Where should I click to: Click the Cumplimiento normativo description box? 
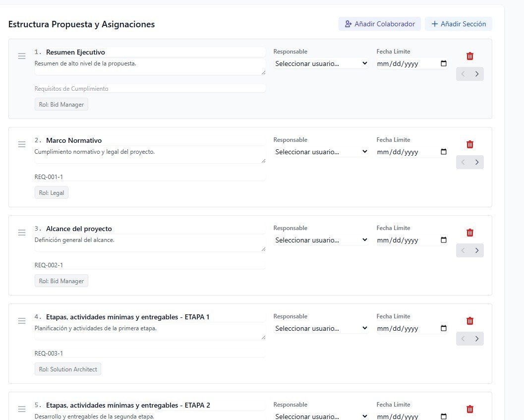(x=150, y=155)
